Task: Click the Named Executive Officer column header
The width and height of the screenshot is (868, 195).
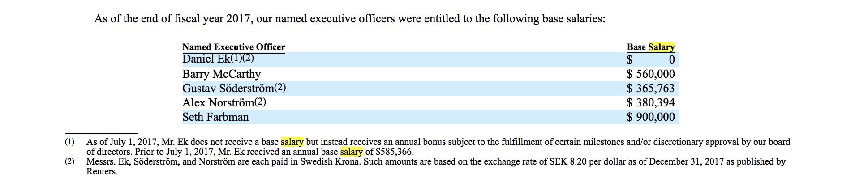Action: [x=233, y=47]
